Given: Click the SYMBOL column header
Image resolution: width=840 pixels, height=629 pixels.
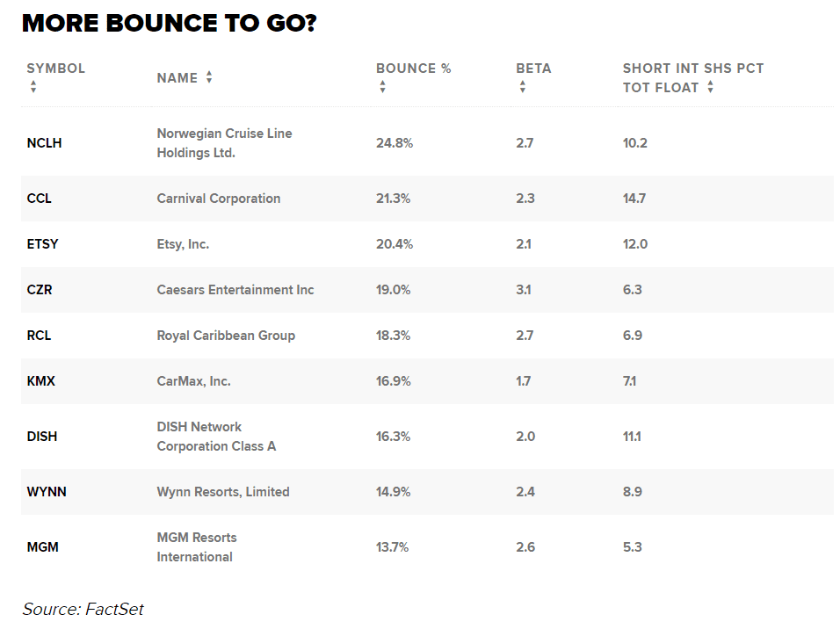Looking at the screenshot, I should (x=55, y=69).
